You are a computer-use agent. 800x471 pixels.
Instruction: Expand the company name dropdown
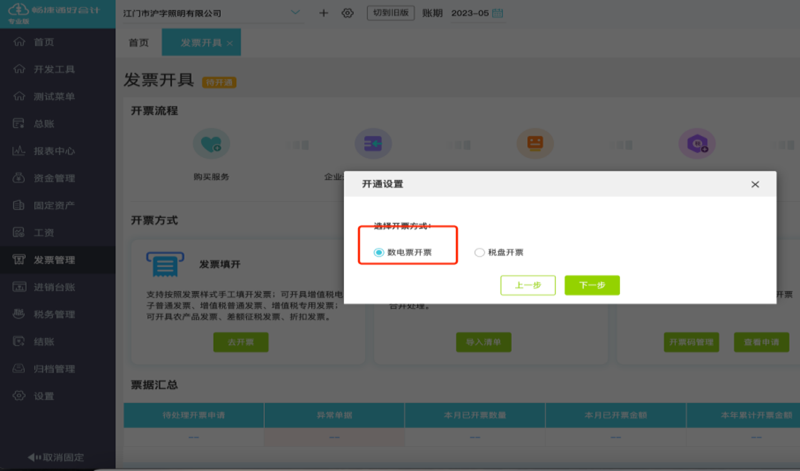[x=295, y=12]
